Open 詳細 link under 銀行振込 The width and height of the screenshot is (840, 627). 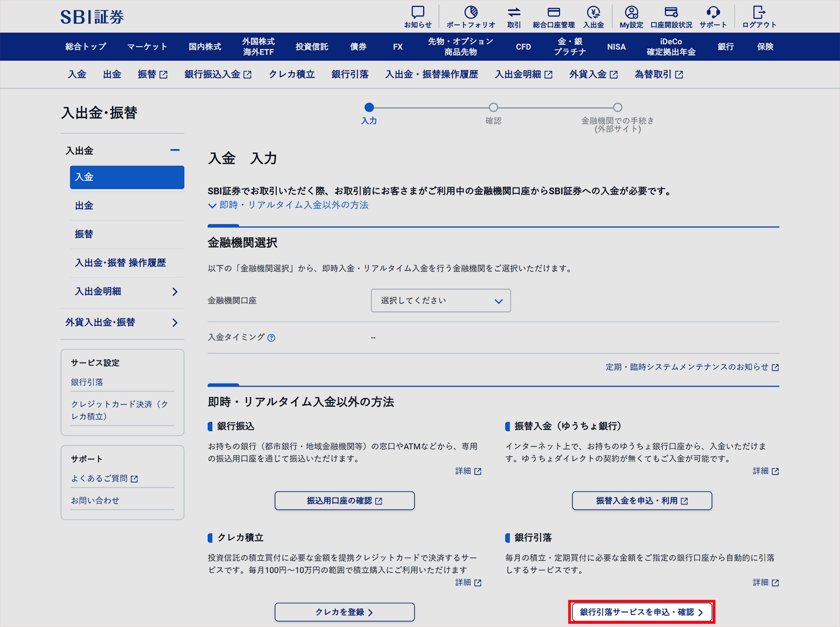pyautogui.click(x=468, y=471)
